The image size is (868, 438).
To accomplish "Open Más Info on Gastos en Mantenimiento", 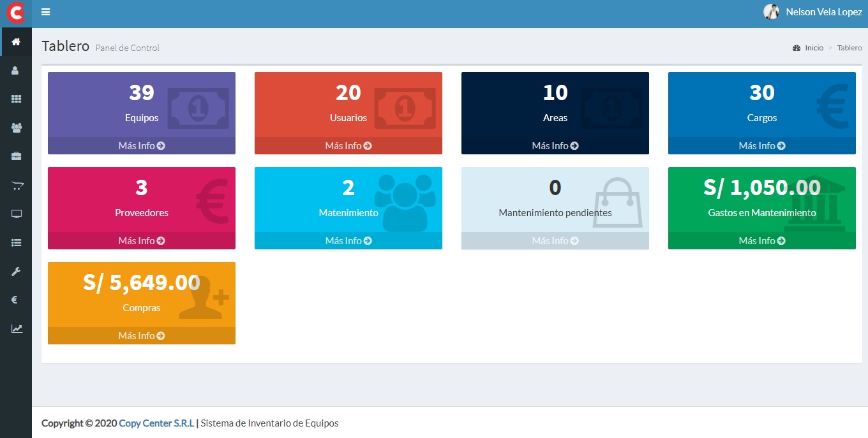I will click(x=761, y=240).
